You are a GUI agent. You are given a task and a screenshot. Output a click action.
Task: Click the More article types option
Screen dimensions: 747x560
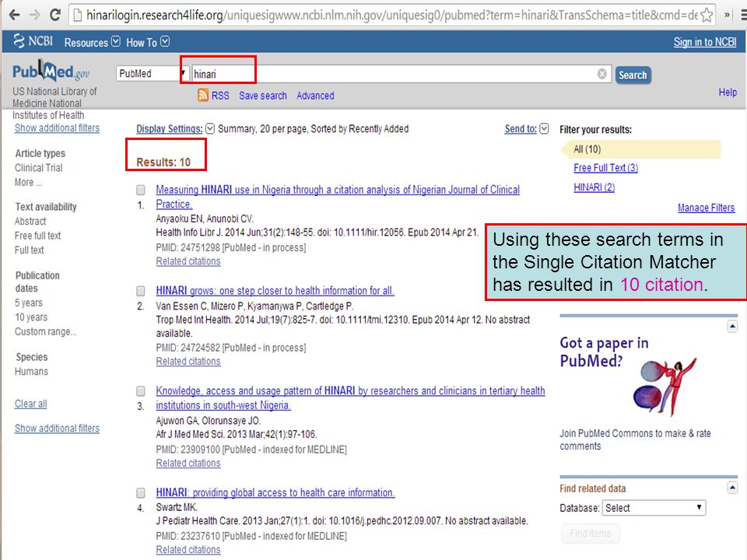[28, 182]
